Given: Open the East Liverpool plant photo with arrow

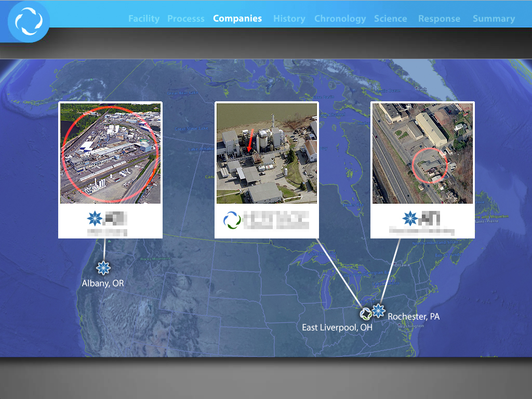Looking at the screenshot, I should point(267,153).
